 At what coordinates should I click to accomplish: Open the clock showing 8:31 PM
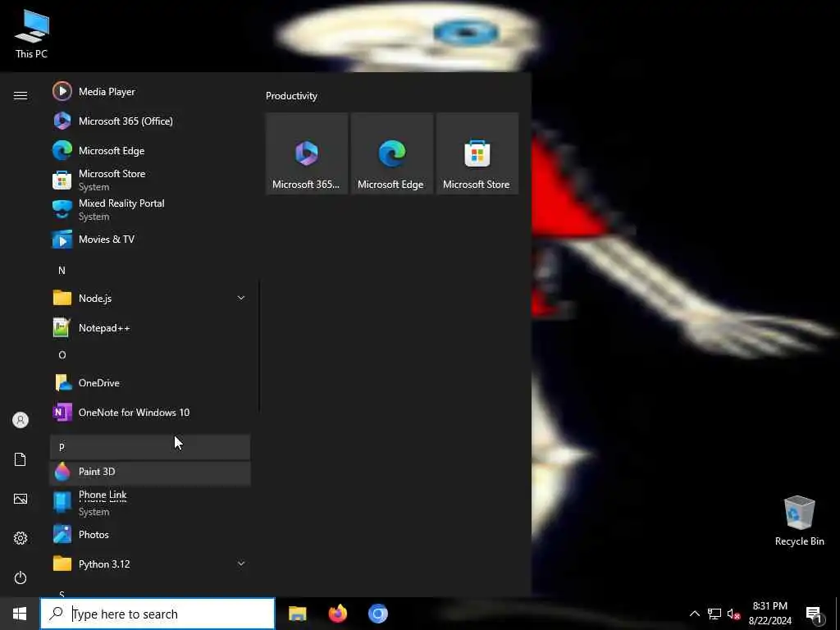769,614
